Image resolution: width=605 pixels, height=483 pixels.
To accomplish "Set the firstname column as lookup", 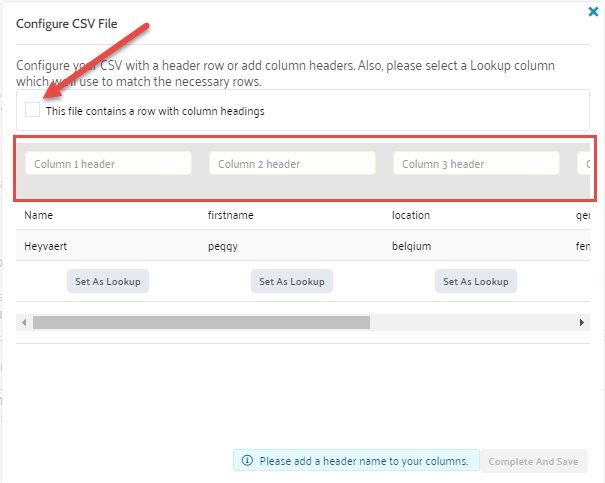I will tap(292, 281).
